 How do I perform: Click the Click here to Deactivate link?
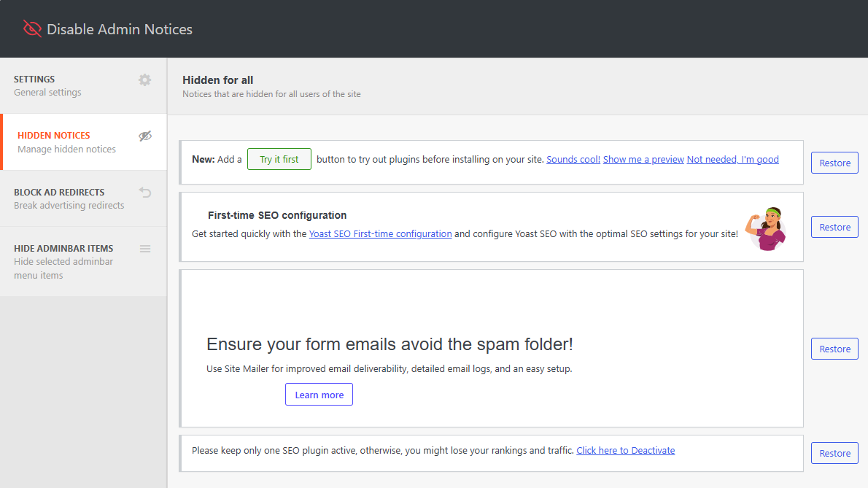tap(625, 450)
